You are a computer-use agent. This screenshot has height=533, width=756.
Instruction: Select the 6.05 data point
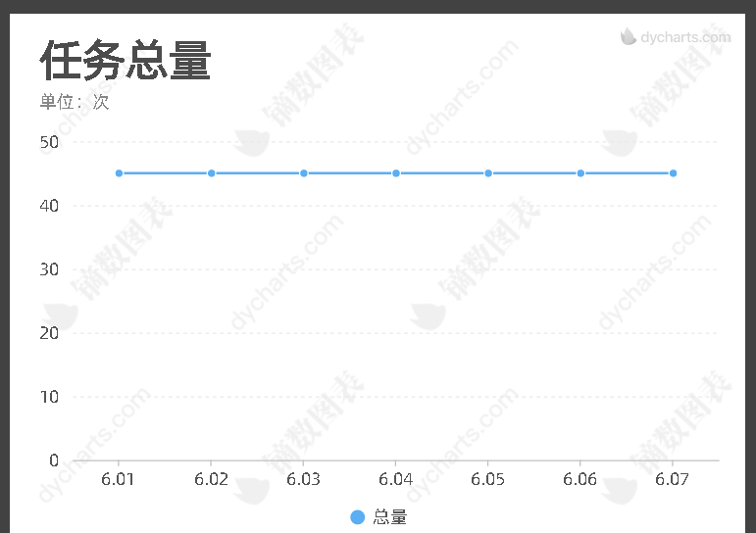(x=488, y=173)
